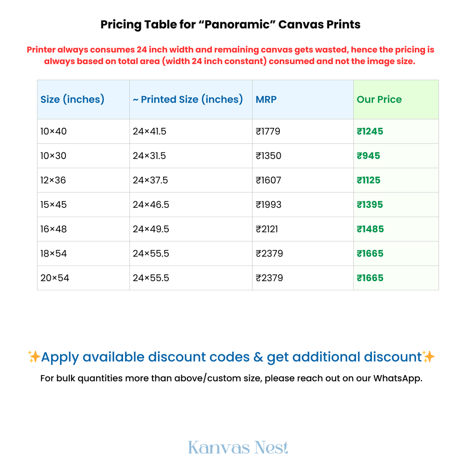
Task: Click the ₹1125 price for 12×36
Action: (369, 180)
